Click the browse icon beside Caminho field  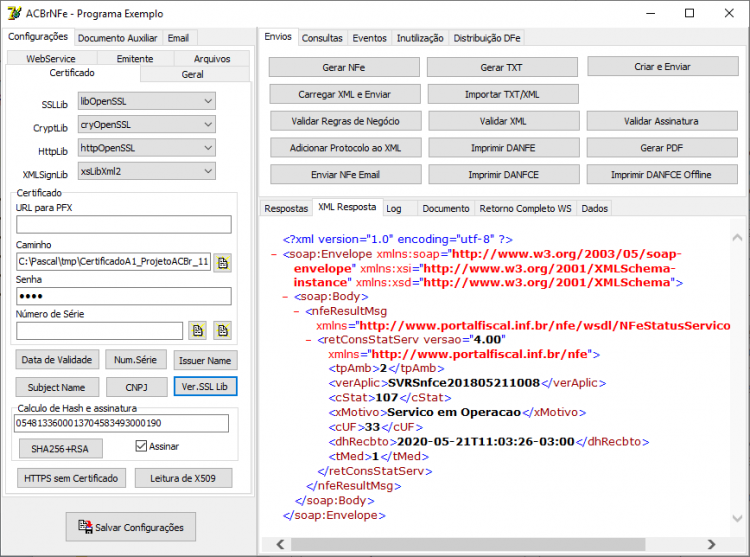[223, 262]
